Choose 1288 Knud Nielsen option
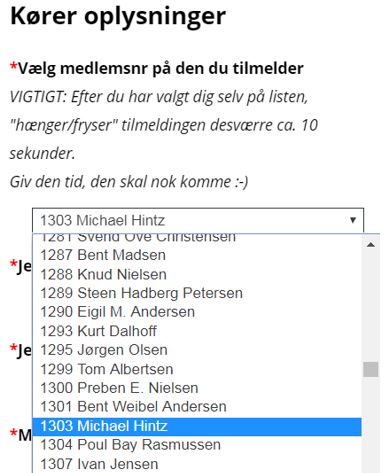This screenshot has width=390, height=473. (197, 274)
